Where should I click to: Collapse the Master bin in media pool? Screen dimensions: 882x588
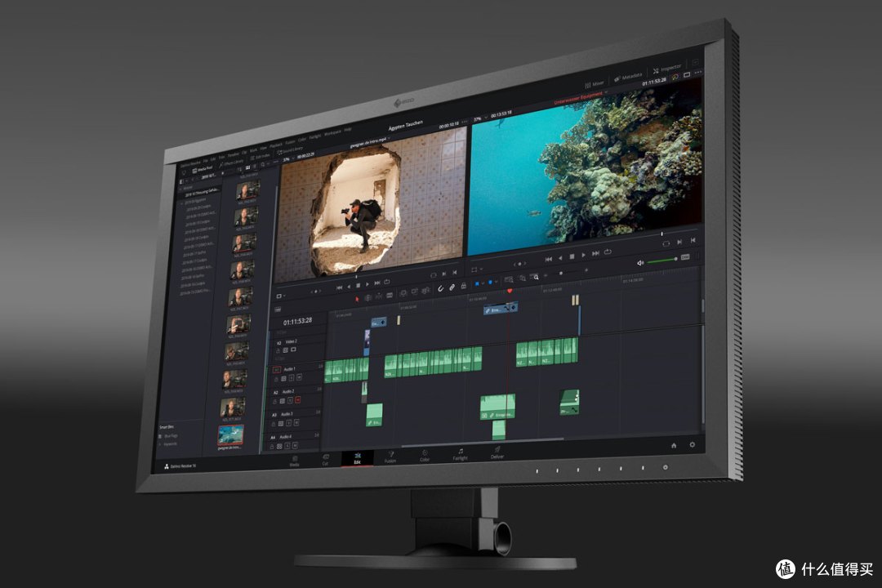(x=180, y=188)
